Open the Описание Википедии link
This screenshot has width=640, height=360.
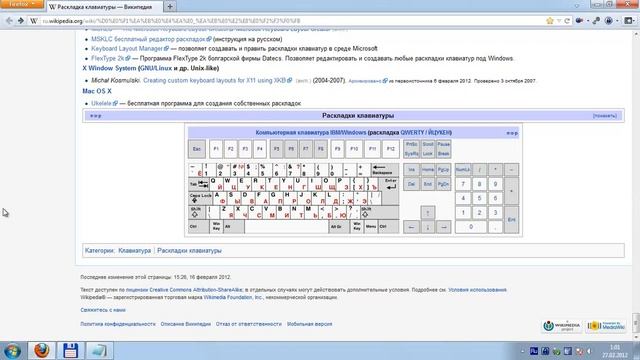(x=186, y=324)
